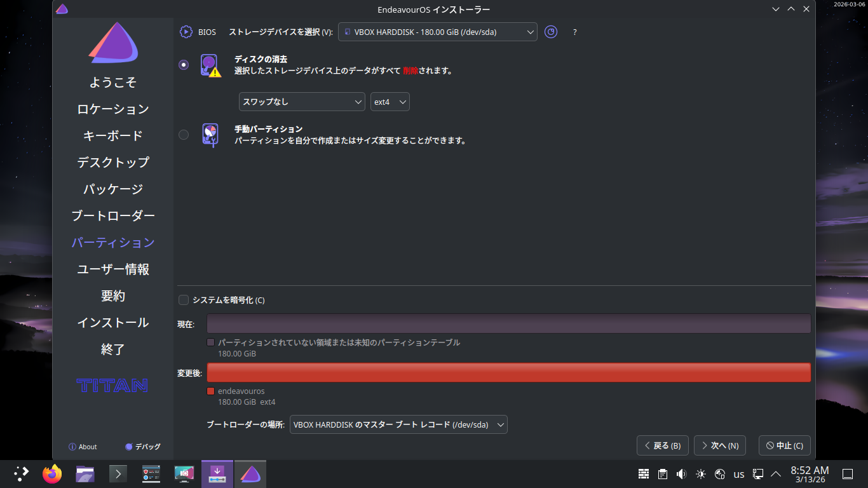The width and height of the screenshot is (868, 488).
Task: Click the パーティションされていない領域 legend text
Action: (x=339, y=342)
